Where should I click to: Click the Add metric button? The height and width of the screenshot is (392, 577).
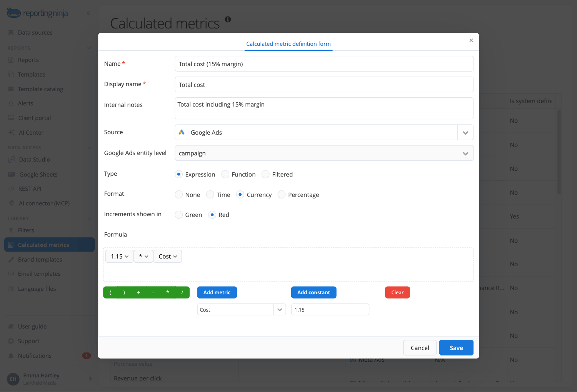point(217,292)
